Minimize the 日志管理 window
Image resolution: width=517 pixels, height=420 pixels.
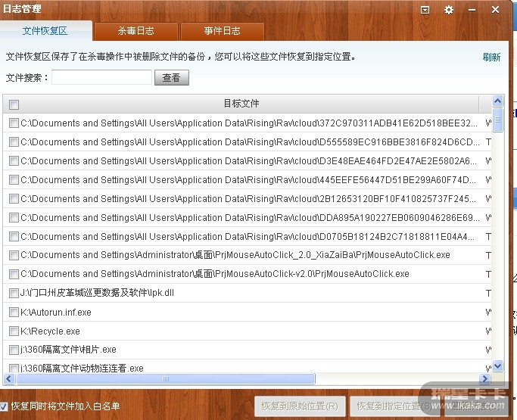[472, 11]
